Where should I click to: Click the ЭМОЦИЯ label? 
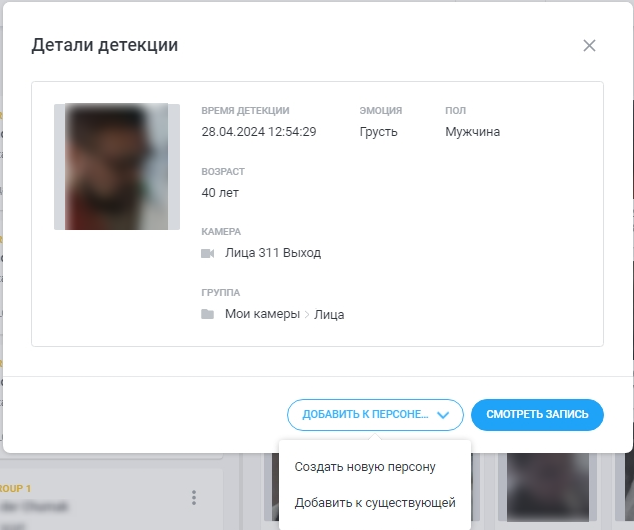click(381, 111)
